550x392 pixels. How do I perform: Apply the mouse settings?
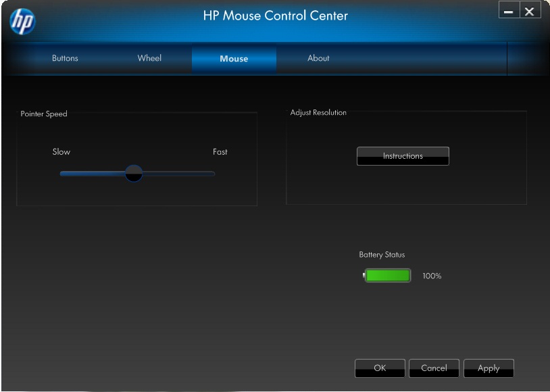click(x=489, y=368)
